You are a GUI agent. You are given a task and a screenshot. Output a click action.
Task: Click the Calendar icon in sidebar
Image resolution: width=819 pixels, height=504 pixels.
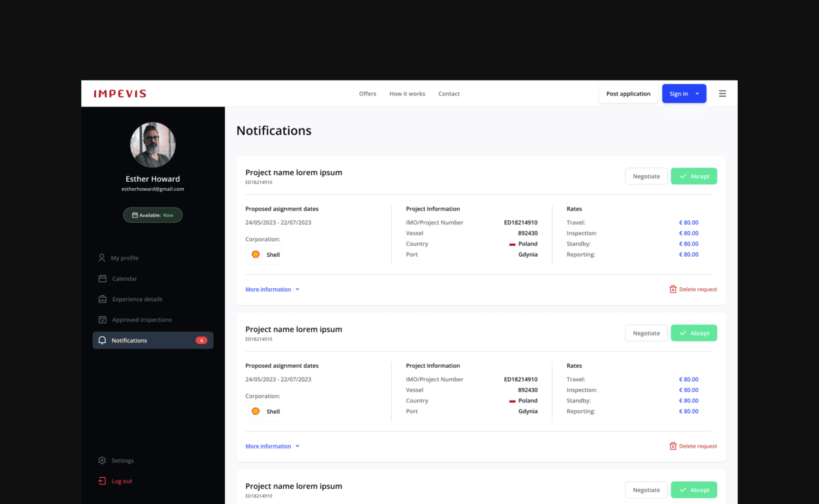tap(102, 279)
